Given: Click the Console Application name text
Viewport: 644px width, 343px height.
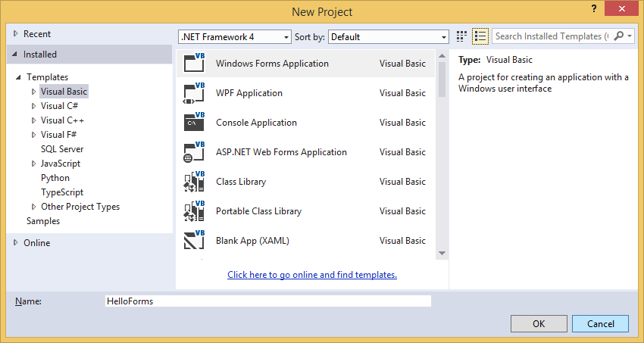Looking at the screenshot, I should click(x=256, y=122).
